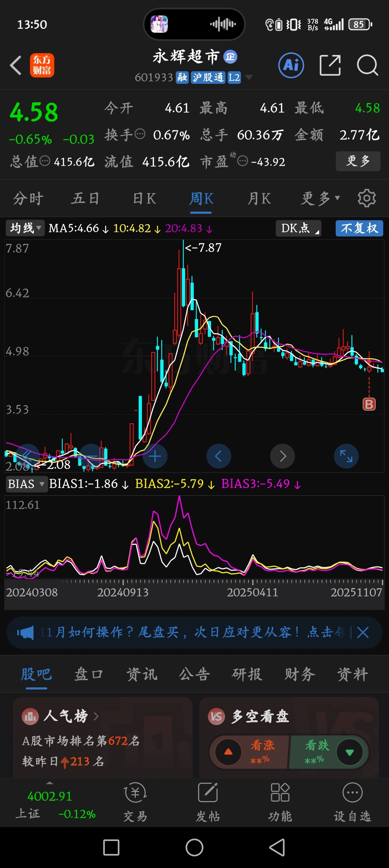Expand stock code dropdown arrow

(x=249, y=77)
